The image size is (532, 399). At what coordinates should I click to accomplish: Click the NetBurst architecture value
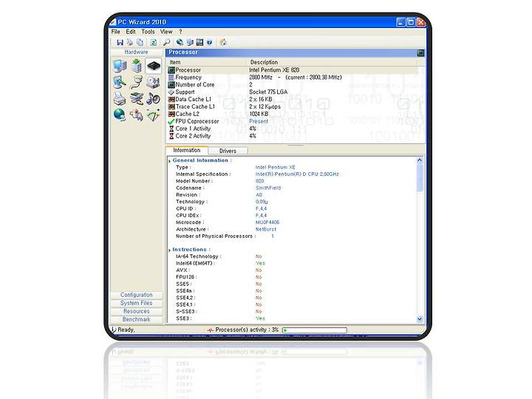pos(266,229)
